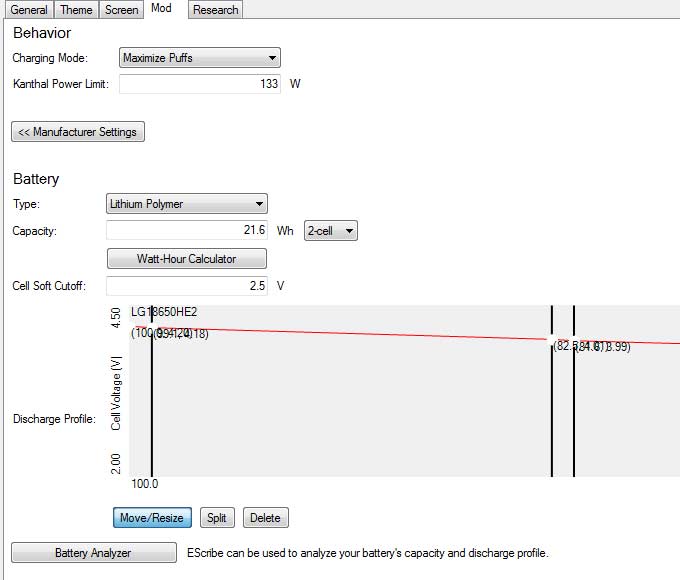This screenshot has width=680, height=580.
Task: Launch the Battery Analyzer
Action: click(x=92, y=553)
